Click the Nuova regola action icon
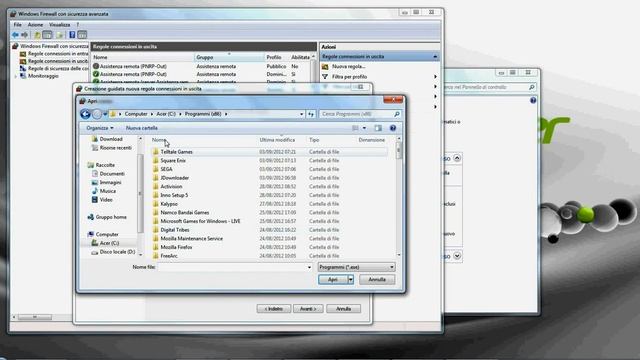Image resolution: width=640 pixels, height=360 pixels. [x=325, y=67]
